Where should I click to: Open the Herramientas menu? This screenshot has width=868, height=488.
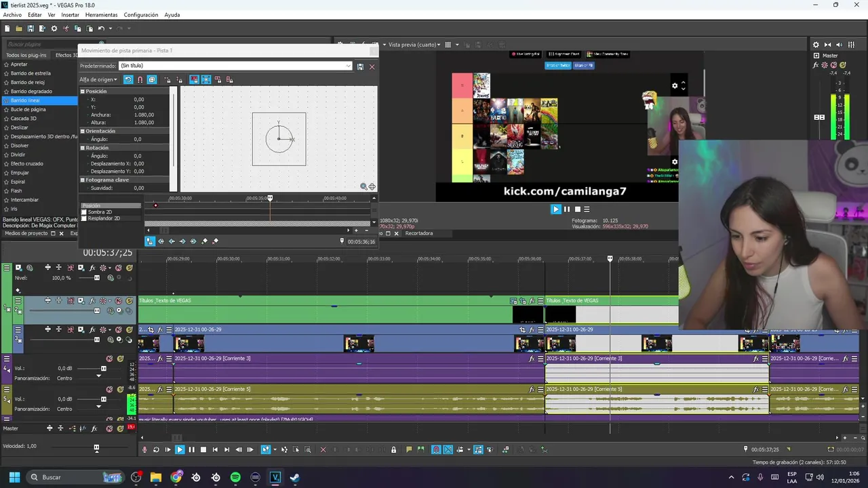click(101, 15)
